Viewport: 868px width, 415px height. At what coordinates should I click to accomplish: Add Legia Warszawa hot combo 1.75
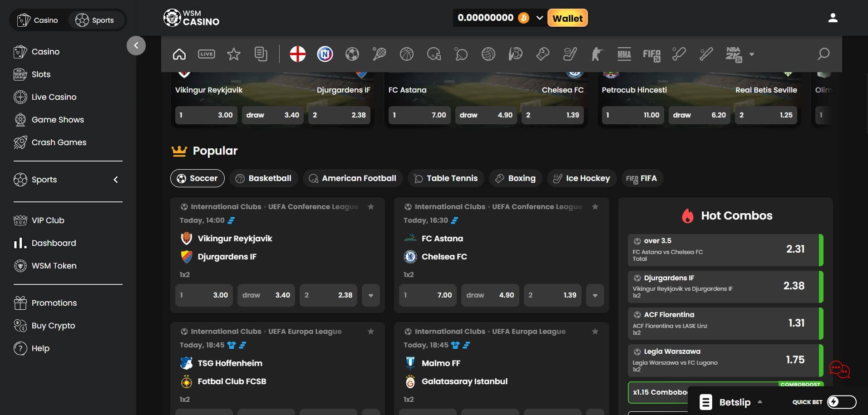tap(725, 361)
